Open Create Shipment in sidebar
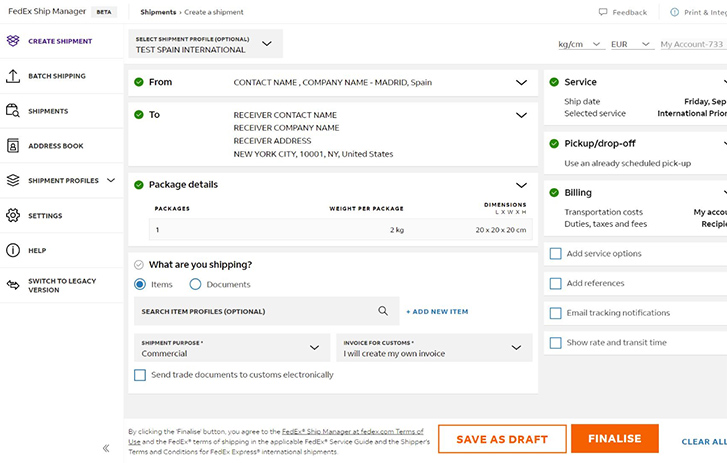The height and width of the screenshot is (463, 727). pos(60,41)
